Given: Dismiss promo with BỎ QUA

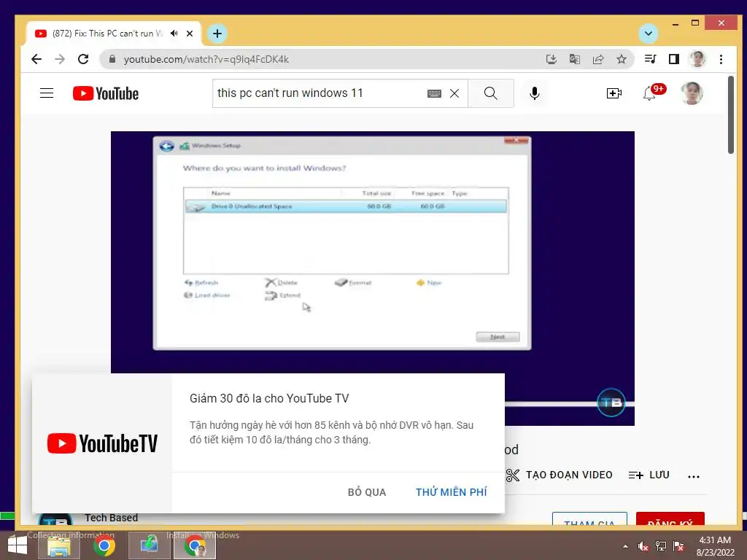Looking at the screenshot, I should (367, 492).
